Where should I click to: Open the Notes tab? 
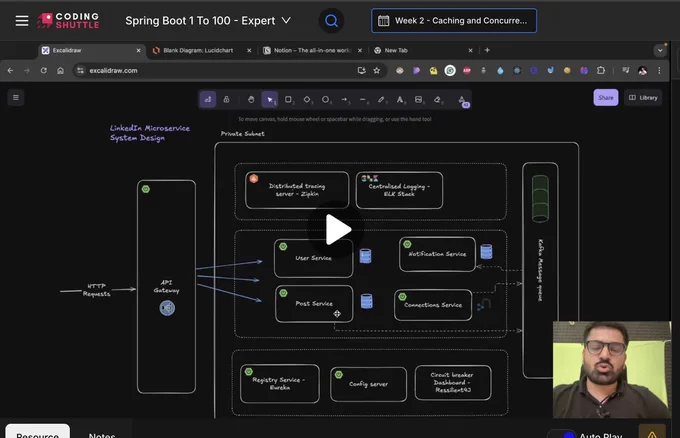[x=102, y=434]
